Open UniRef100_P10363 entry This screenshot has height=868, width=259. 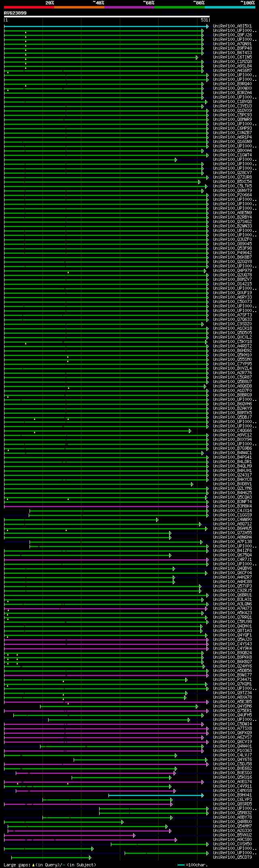coord(232,751)
